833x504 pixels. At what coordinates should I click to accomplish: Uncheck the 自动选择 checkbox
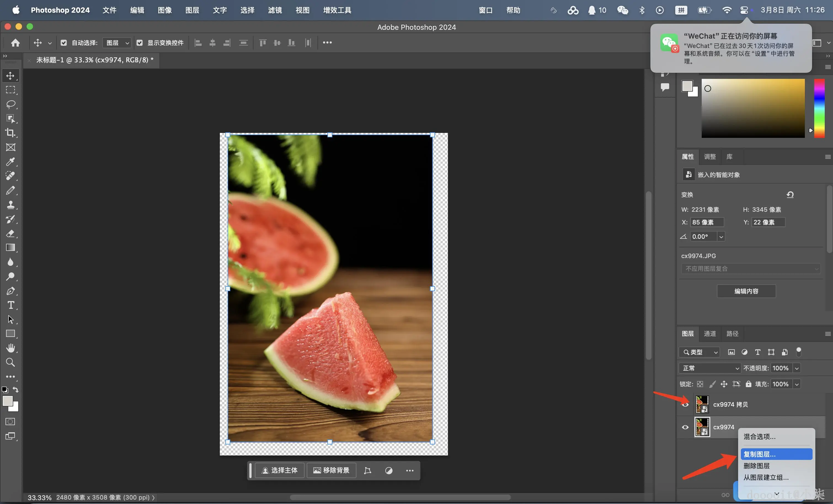[63, 43]
